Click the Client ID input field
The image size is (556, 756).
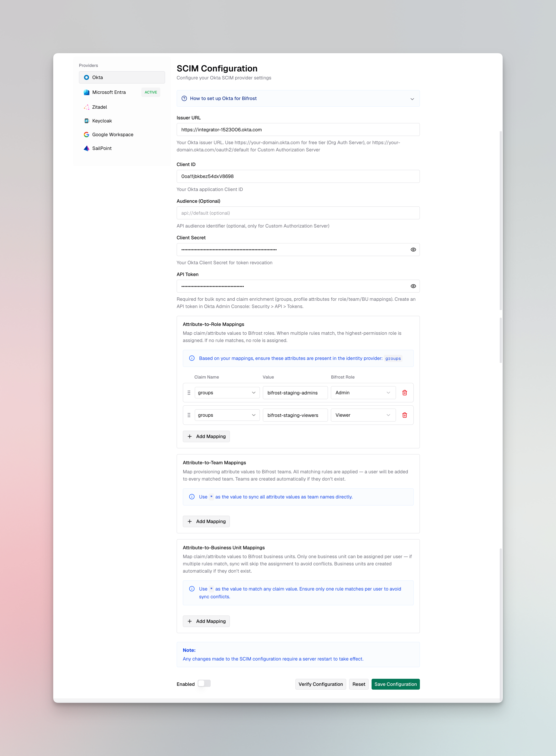tap(298, 176)
